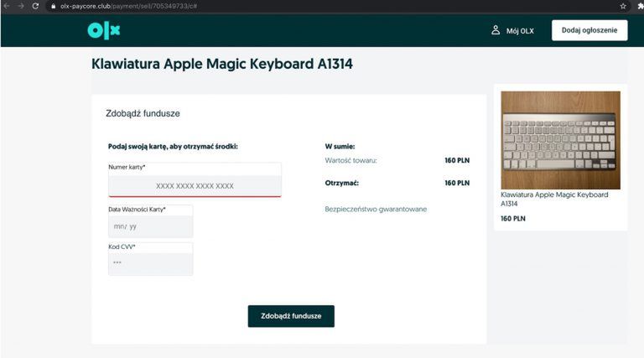Open the browser profile icon
Image resolution: width=644 pixels, height=358 pixels.
(x=639, y=6)
